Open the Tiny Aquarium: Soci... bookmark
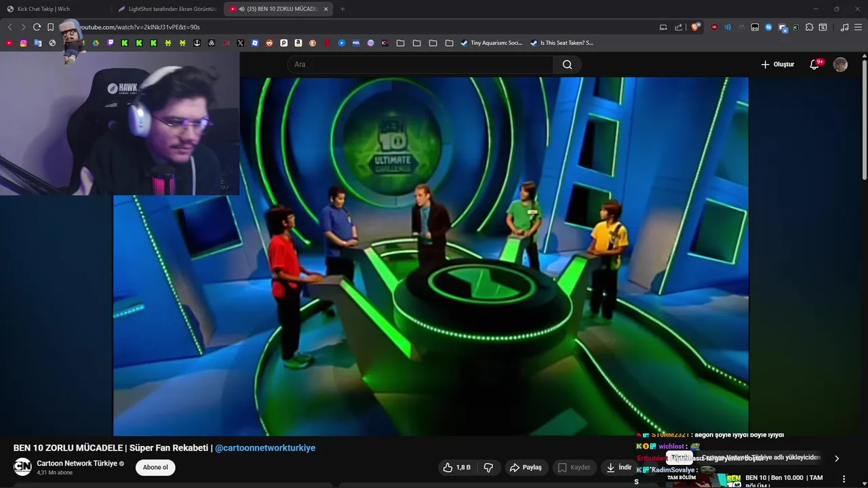The height and width of the screenshot is (488, 868). click(492, 43)
